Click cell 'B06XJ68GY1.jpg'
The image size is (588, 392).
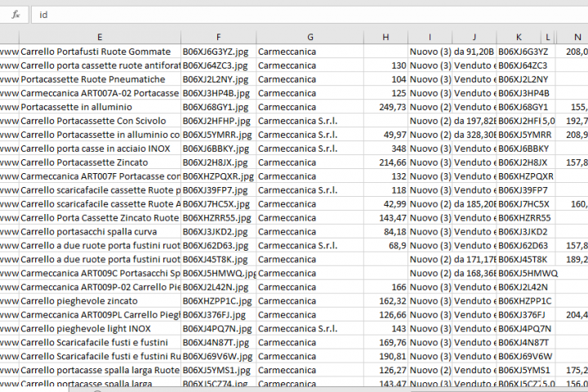click(x=219, y=107)
